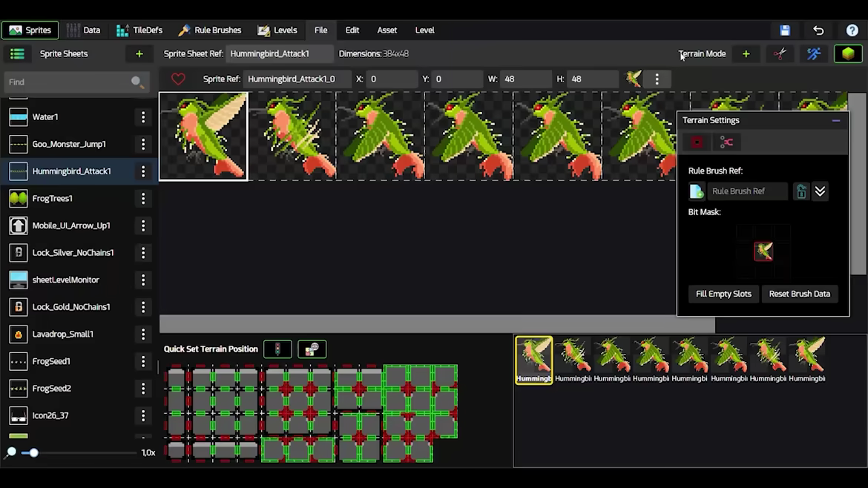The width and height of the screenshot is (868, 488).
Task: Favorite the sprite with the heart icon
Action: [x=178, y=79]
